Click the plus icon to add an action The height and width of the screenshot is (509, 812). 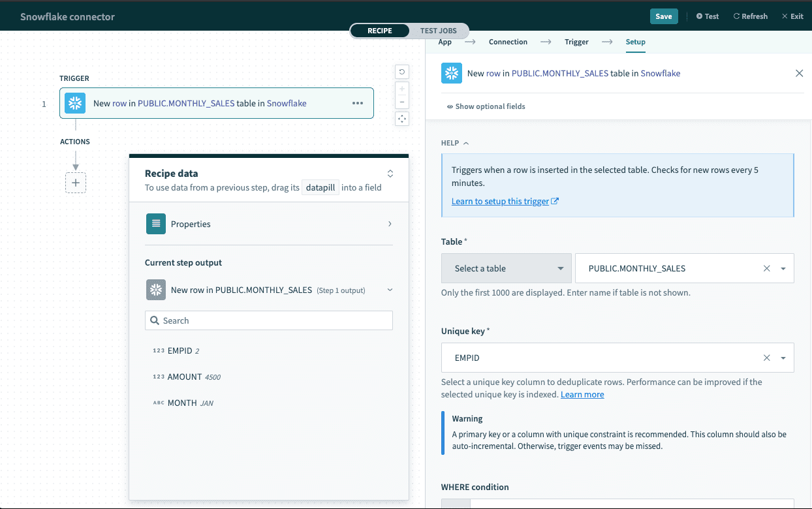click(76, 183)
